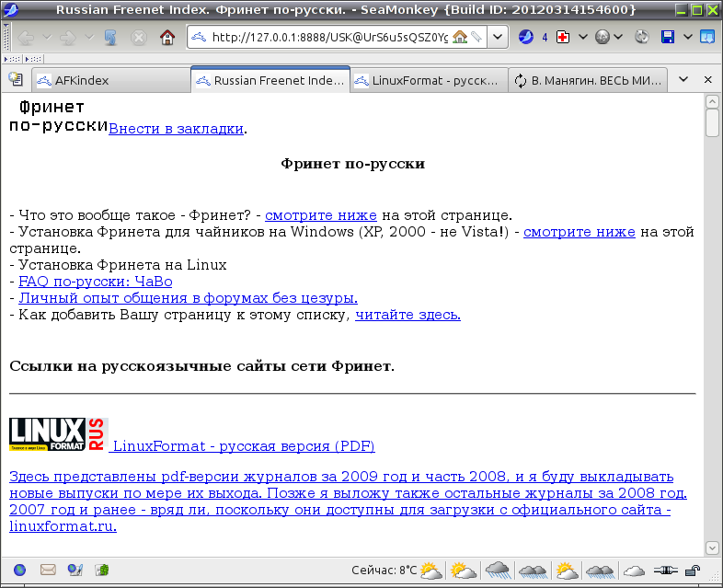Viewport: 723px width, 588px height.
Task: Expand the second collapsed toolbar grippy
Action: click(34, 59)
